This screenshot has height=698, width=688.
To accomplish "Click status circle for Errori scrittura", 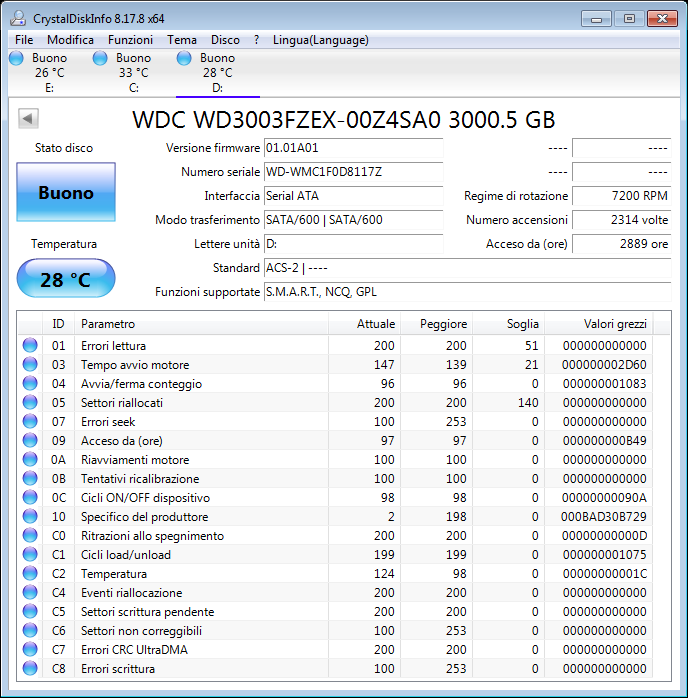I will (x=30, y=669).
